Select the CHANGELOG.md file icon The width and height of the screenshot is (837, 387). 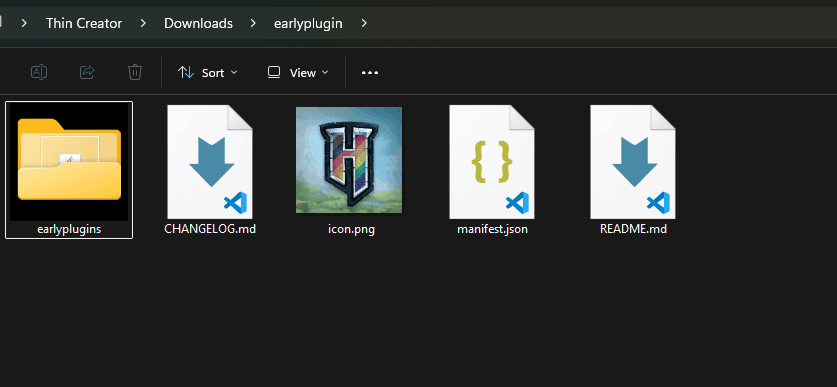pyautogui.click(x=210, y=162)
